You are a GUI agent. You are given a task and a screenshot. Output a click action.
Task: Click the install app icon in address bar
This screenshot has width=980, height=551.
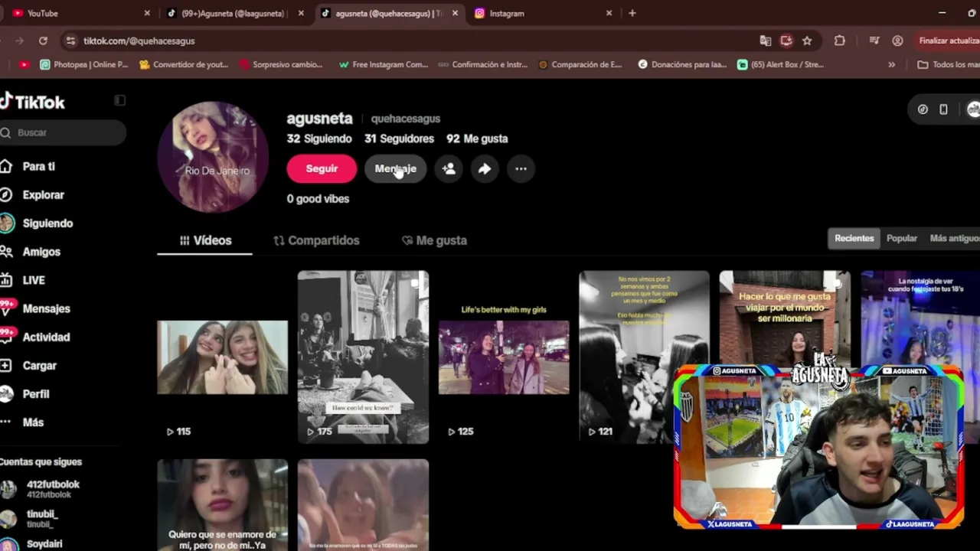[786, 41]
